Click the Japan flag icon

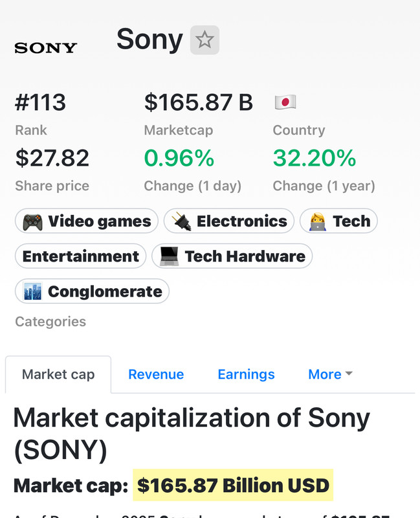pyautogui.click(x=285, y=102)
